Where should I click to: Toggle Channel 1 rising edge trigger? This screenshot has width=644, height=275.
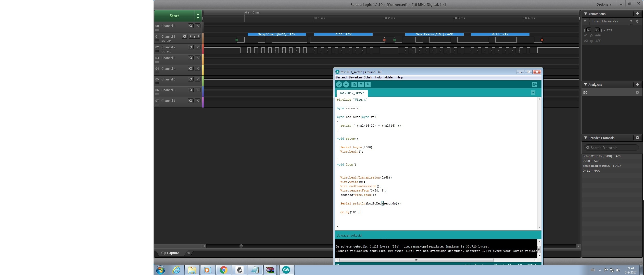click(x=195, y=36)
